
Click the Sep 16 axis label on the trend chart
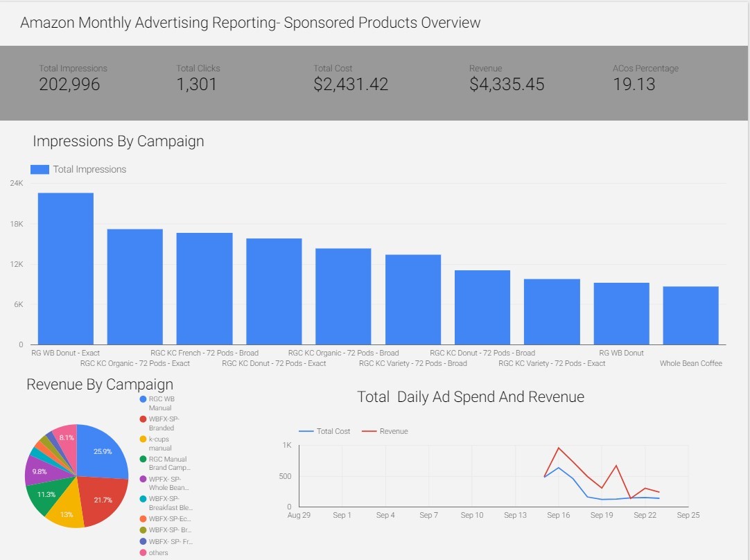pyautogui.click(x=558, y=515)
